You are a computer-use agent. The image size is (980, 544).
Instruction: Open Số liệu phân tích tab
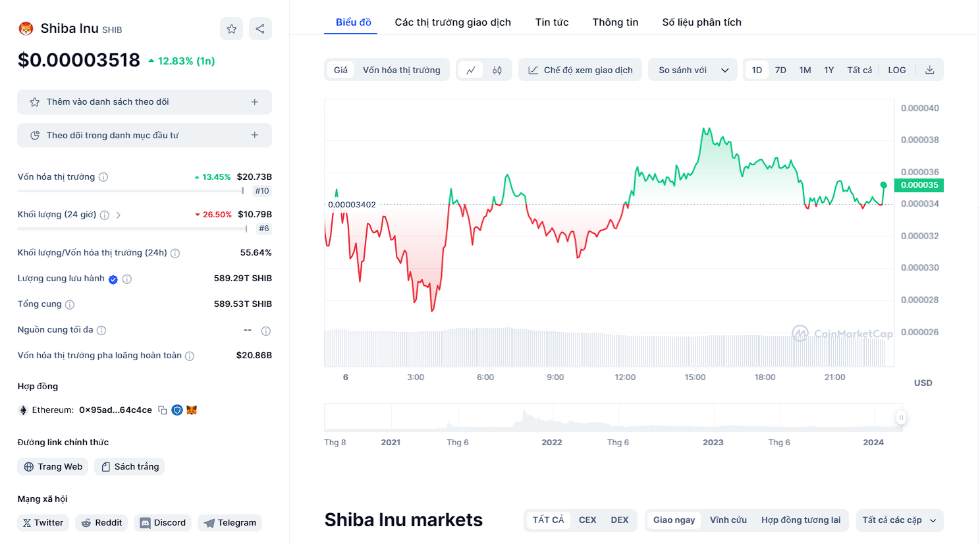pyautogui.click(x=702, y=22)
